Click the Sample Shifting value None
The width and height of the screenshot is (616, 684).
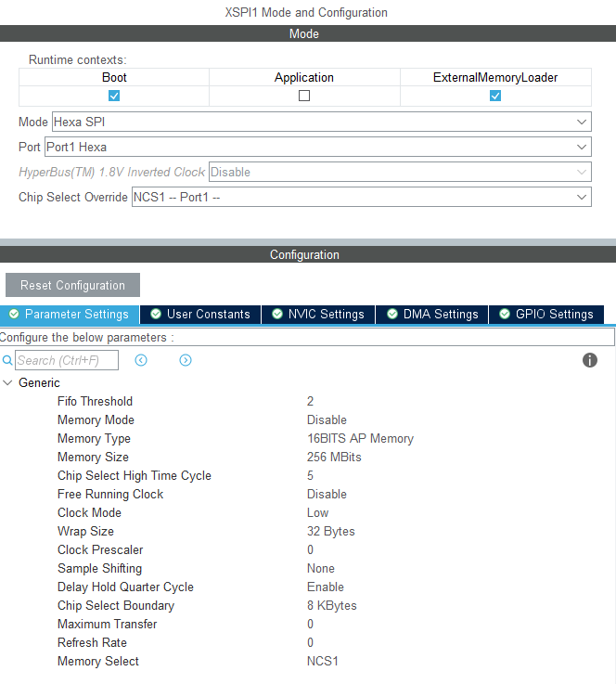[x=321, y=568]
